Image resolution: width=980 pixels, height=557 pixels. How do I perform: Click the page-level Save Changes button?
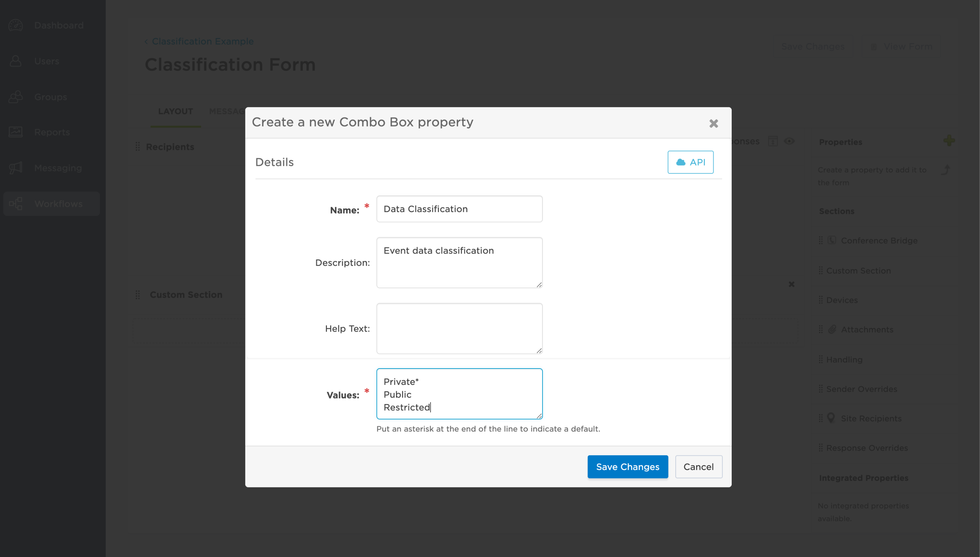click(x=813, y=47)
